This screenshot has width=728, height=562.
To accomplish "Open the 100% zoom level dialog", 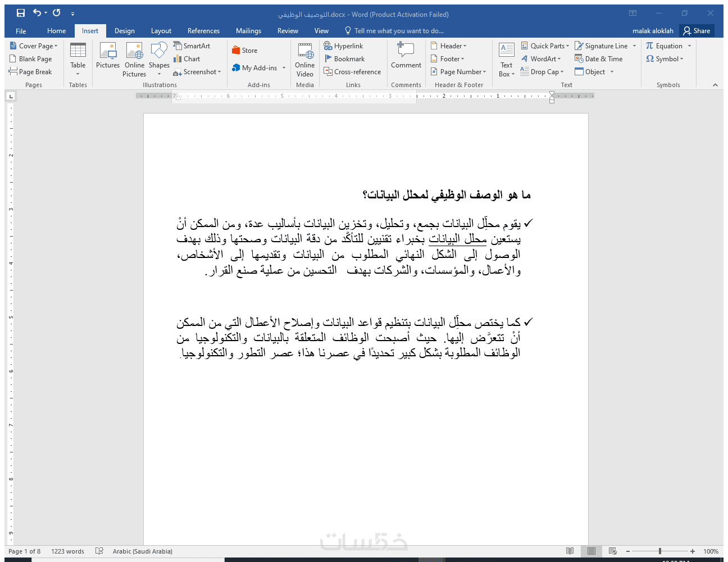I will 711,551.
